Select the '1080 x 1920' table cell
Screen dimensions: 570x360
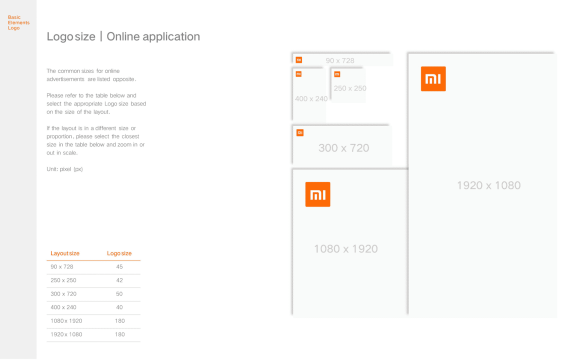66,321
